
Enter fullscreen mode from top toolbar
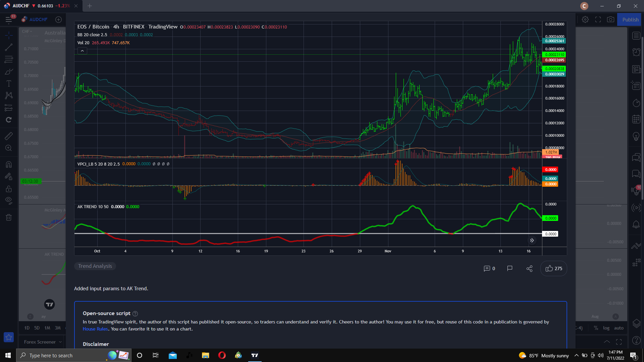pos(598,20)
